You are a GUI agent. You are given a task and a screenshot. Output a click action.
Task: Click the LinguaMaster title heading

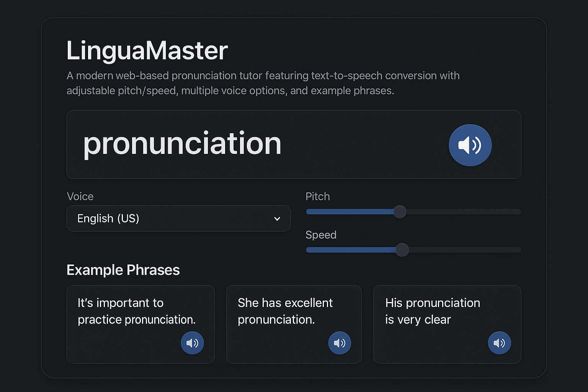tap(147, 51)
